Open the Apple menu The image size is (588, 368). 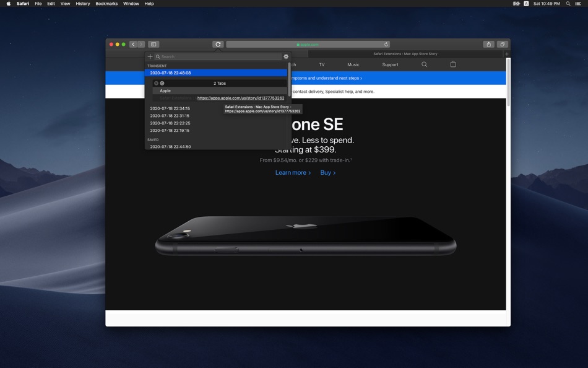tap(8, 3)
